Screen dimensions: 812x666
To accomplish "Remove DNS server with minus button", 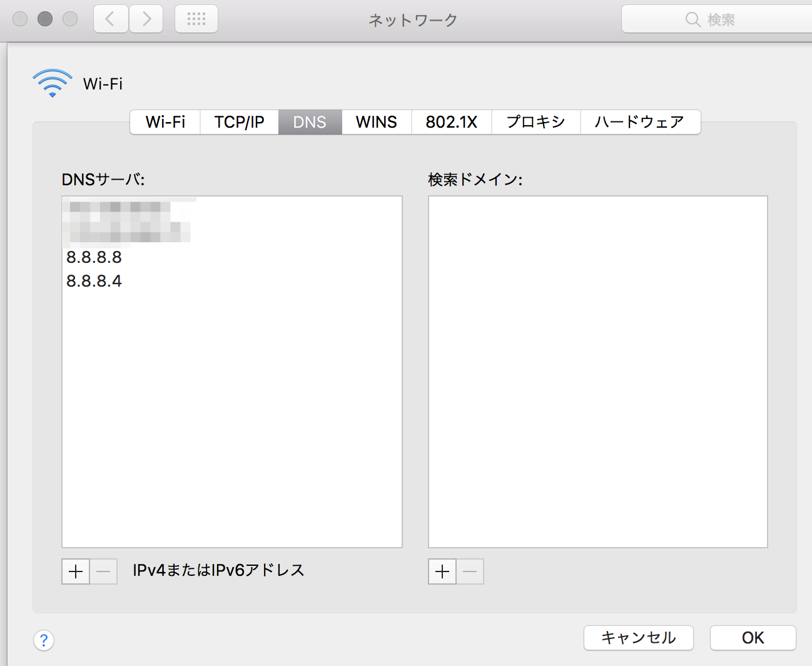I will click(x=104, y=571).
